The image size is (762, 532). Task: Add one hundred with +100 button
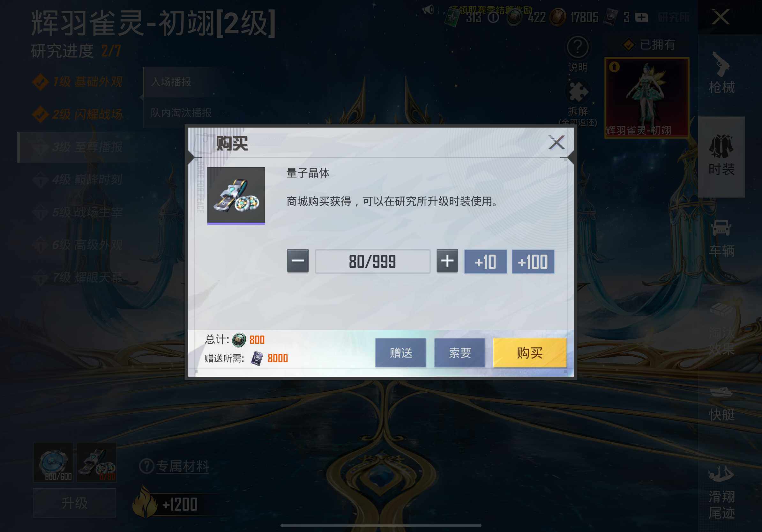[533, 261]
